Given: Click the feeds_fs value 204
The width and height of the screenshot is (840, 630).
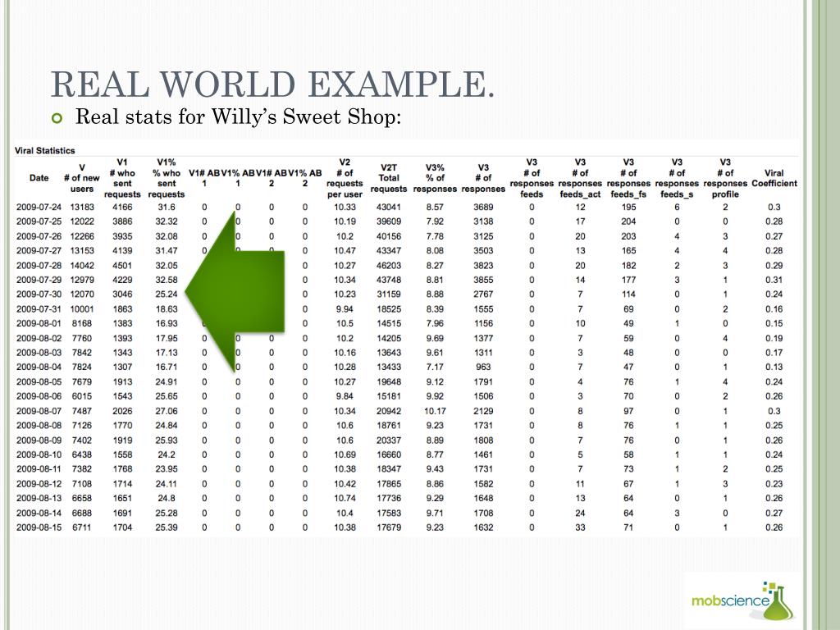Looking at the screenshot, I should pyautogui.click(x=628, y=221).
